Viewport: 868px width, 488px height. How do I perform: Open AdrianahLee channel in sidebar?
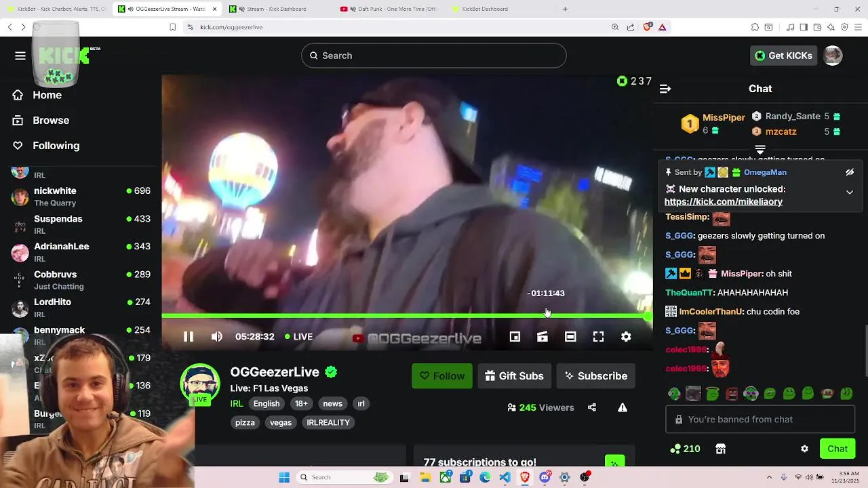[81, 252]
